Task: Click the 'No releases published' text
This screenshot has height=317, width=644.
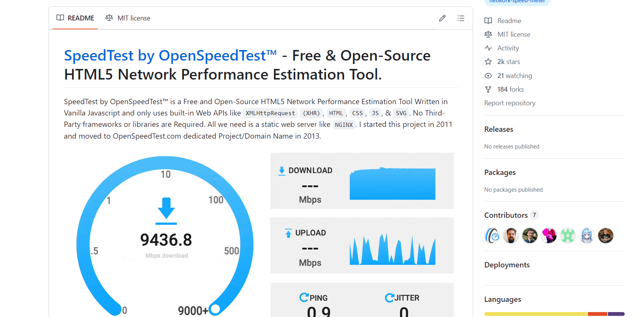Action: [x=512, y=147]
